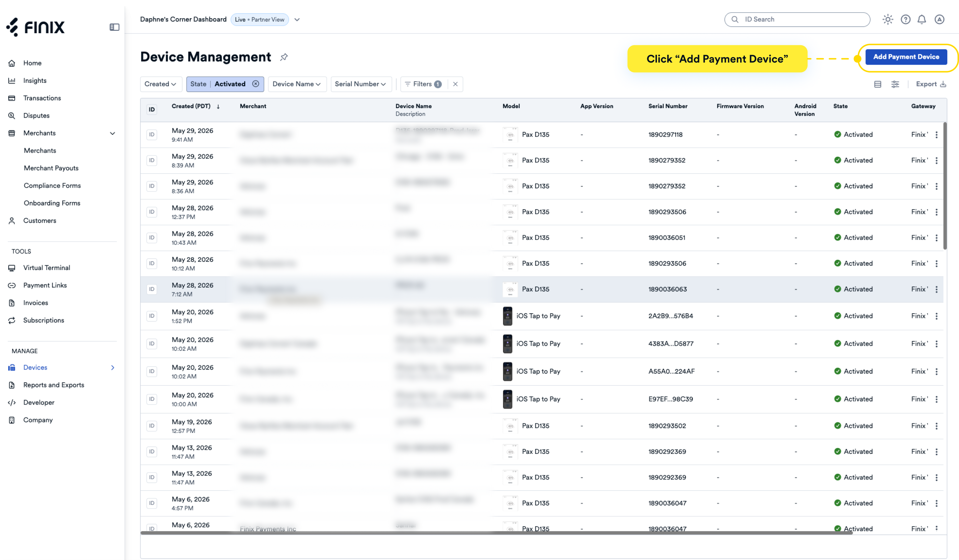Open Compliance Forms submenu item
Screen dimensions: 959x560
tap(52, 186)
